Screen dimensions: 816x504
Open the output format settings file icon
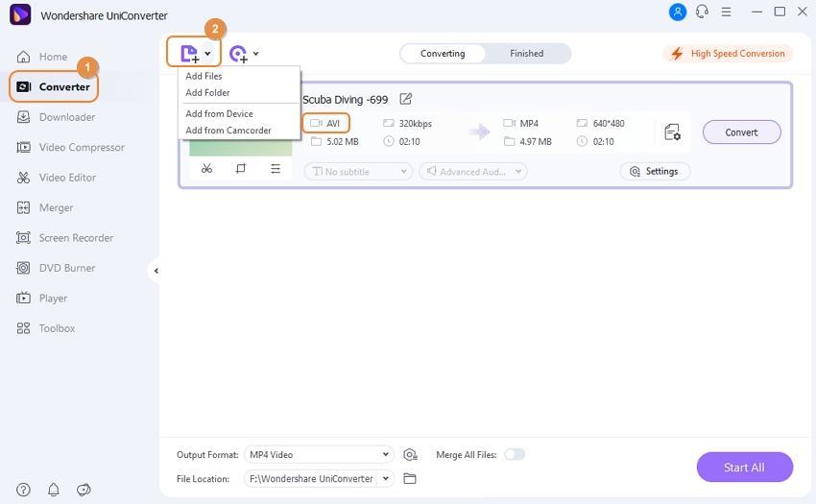pyautogui.click(x=672, y=132)
